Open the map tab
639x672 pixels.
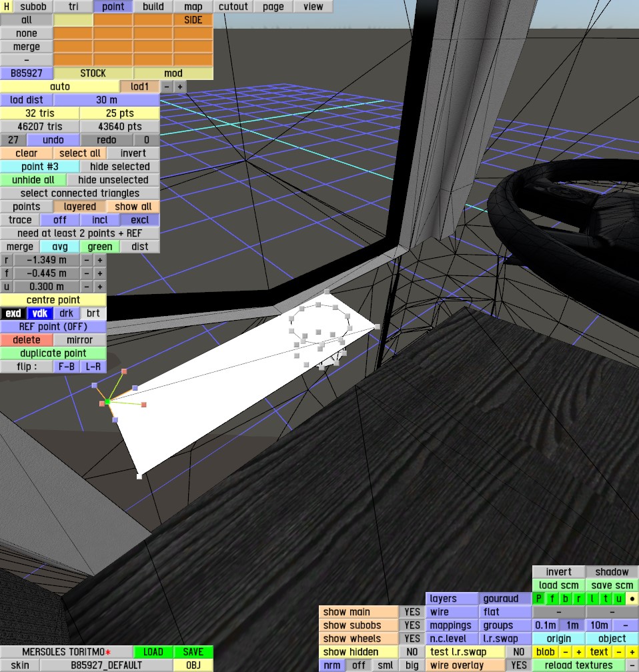point(193,7)
